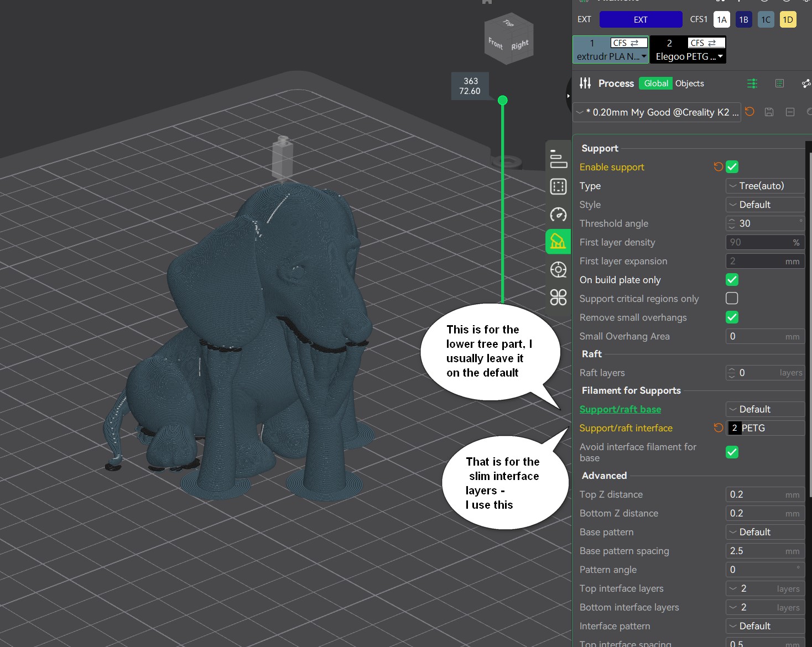Click the Right face of view cube

520,45
